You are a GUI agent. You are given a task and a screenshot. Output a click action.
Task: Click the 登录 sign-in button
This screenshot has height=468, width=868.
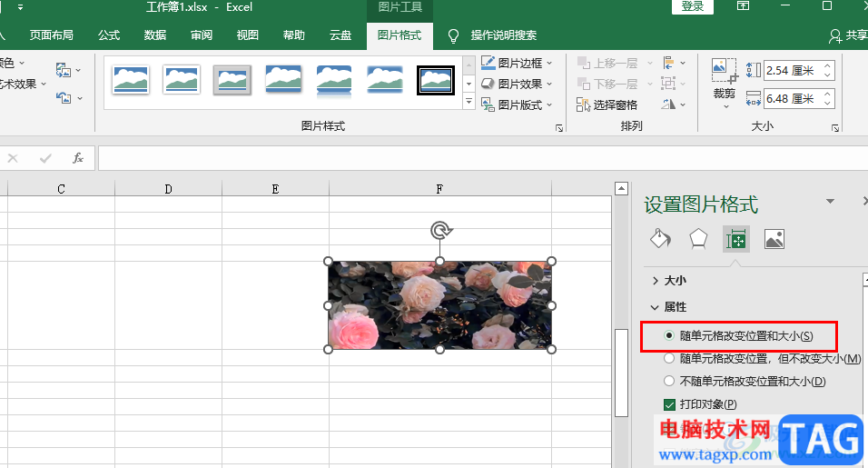(693, 6)
